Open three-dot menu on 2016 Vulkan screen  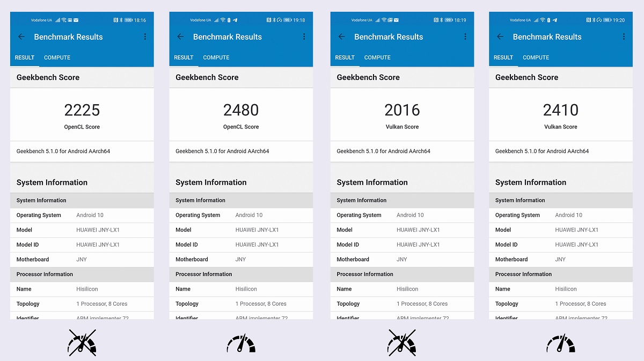click(465, 37)
